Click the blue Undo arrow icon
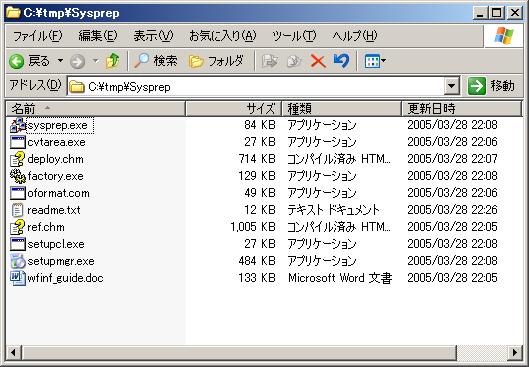This screenshot has width=529, height=367. tap(341, 61)
